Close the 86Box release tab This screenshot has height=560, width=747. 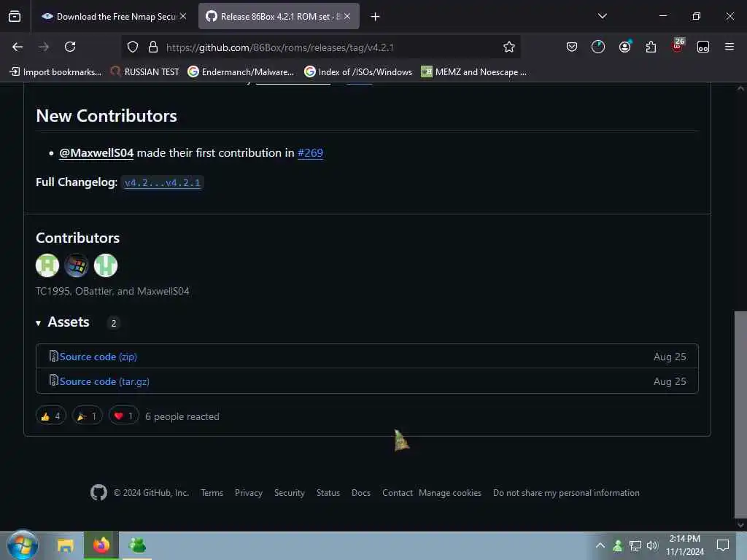(x=347, y=16)
